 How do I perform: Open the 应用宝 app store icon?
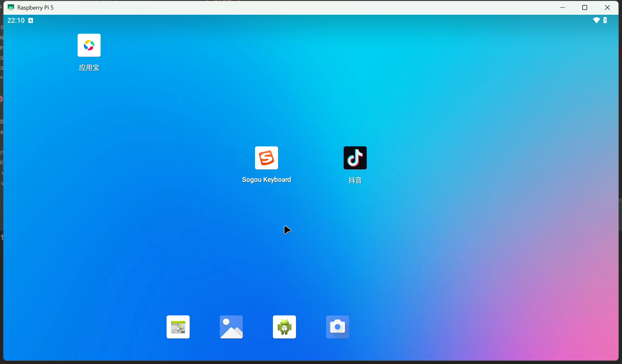coord(89,45)
